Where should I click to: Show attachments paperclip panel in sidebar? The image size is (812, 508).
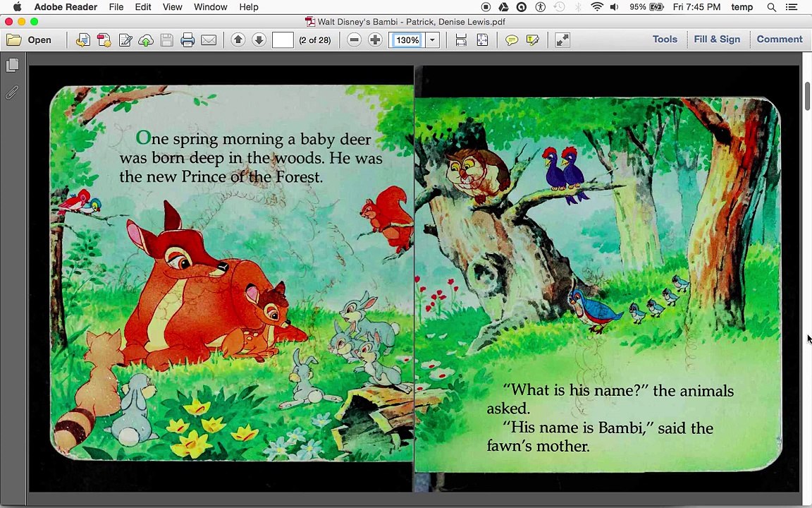[13, 92]
